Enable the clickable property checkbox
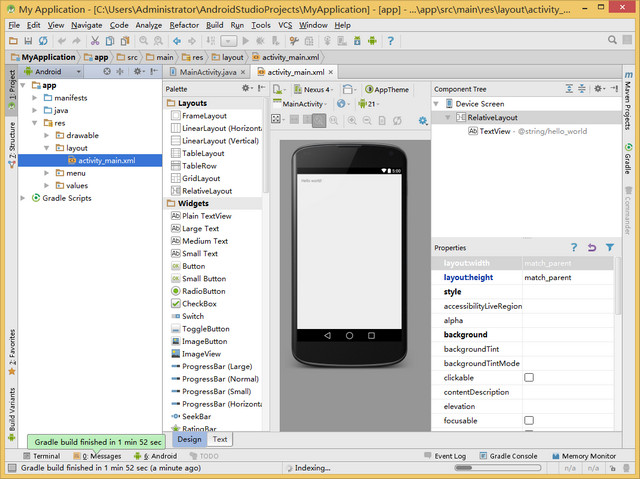The height and width of the screenshot is (479, 640). 529,378
